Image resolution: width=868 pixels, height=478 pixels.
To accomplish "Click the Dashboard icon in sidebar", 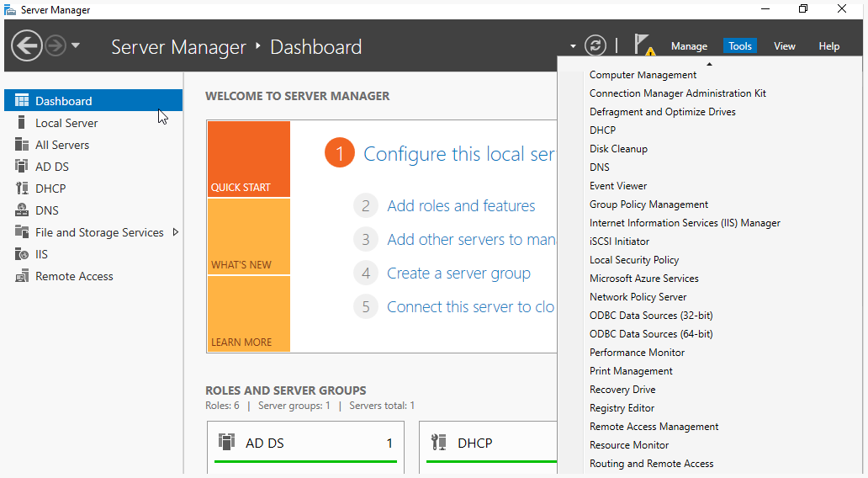I will 22,101.
